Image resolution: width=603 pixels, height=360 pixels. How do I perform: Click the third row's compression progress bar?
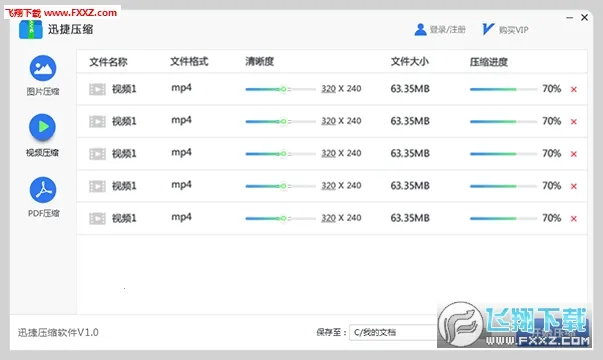point(503,154)
